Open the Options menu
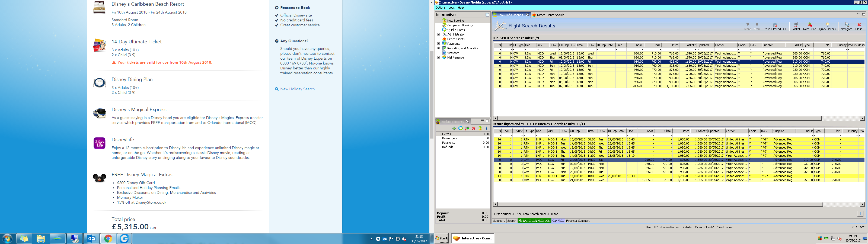 point(440,8)
